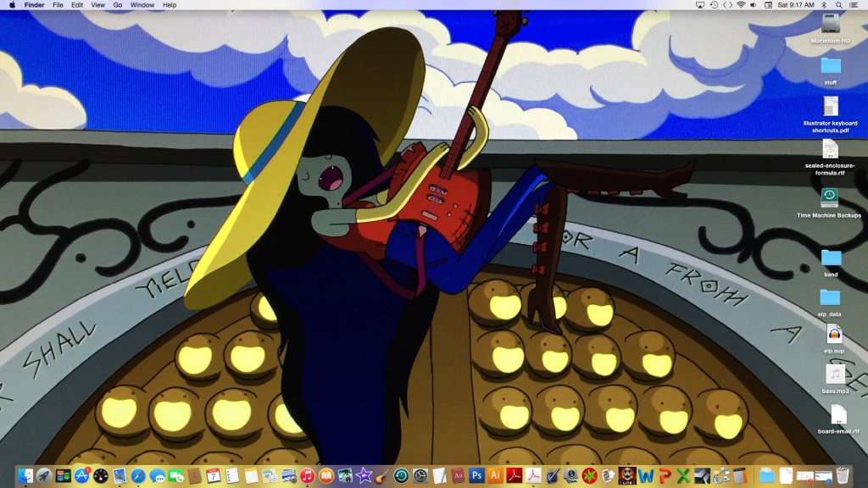Open AirPlay display menu bar icon

click(699, 5)
